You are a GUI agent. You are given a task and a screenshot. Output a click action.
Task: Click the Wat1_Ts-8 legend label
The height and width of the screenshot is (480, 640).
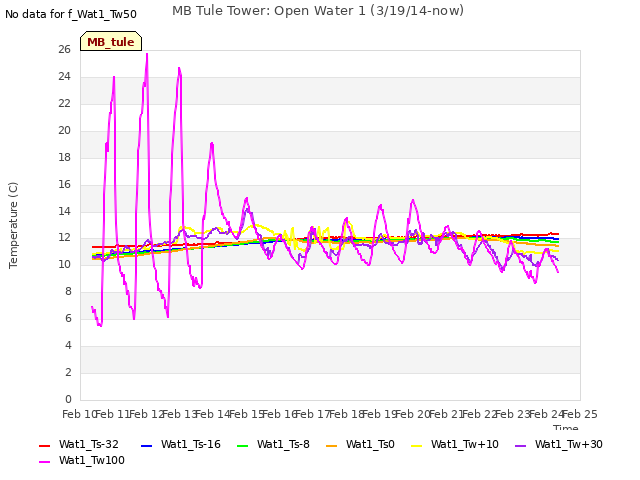[283, 444]
